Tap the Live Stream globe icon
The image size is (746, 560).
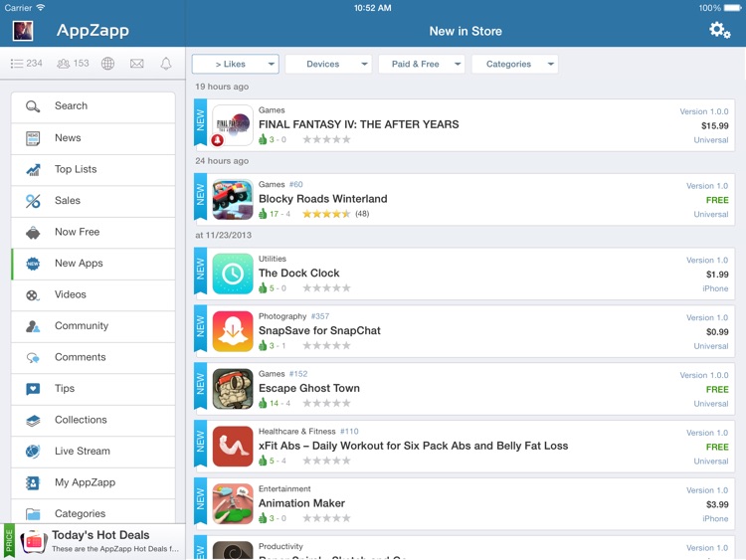[33, 451]
